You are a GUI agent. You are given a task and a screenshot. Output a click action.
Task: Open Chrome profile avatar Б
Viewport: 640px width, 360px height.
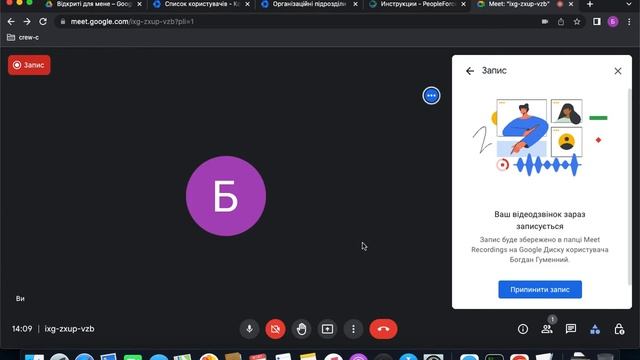tap(613, 22)
